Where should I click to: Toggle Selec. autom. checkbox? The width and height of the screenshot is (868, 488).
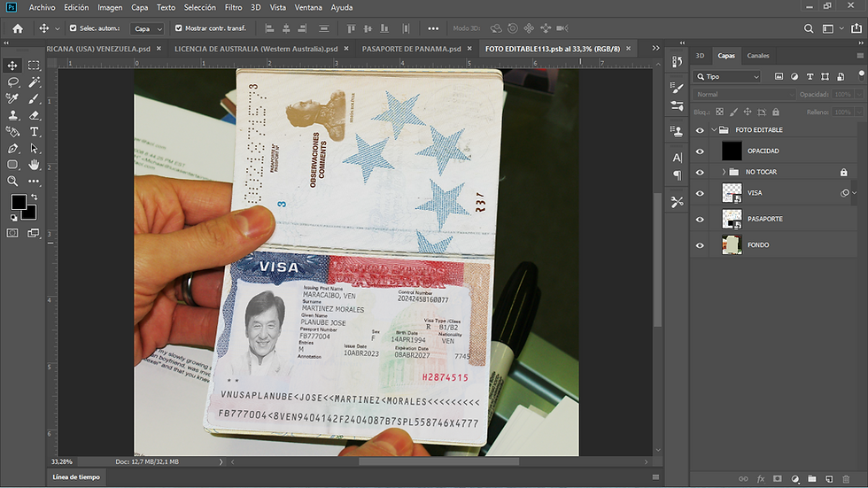point(73,27)
